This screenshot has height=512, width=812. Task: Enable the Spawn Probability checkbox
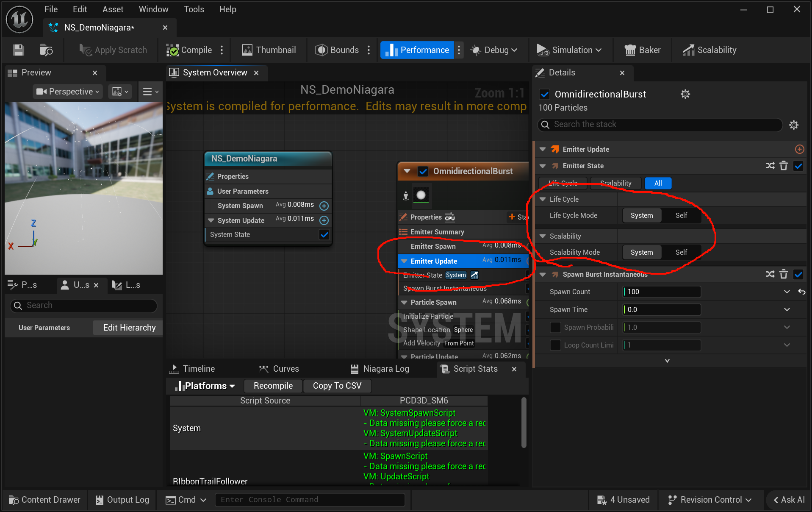[555, 327]
